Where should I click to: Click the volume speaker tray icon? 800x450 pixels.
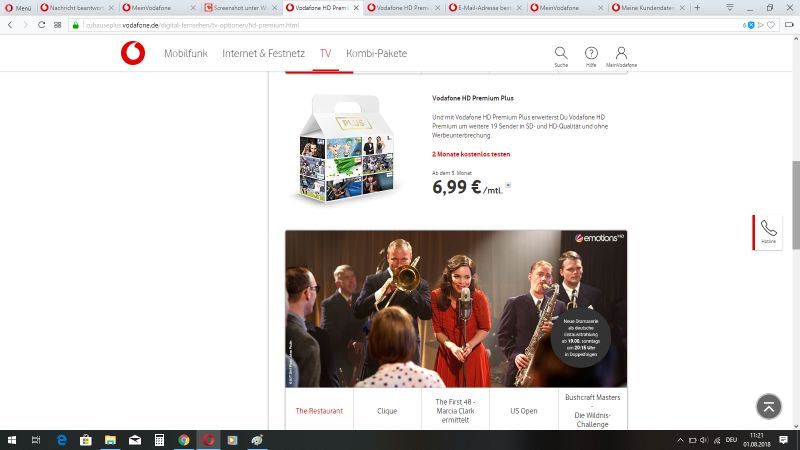click(x=704, y=440)
